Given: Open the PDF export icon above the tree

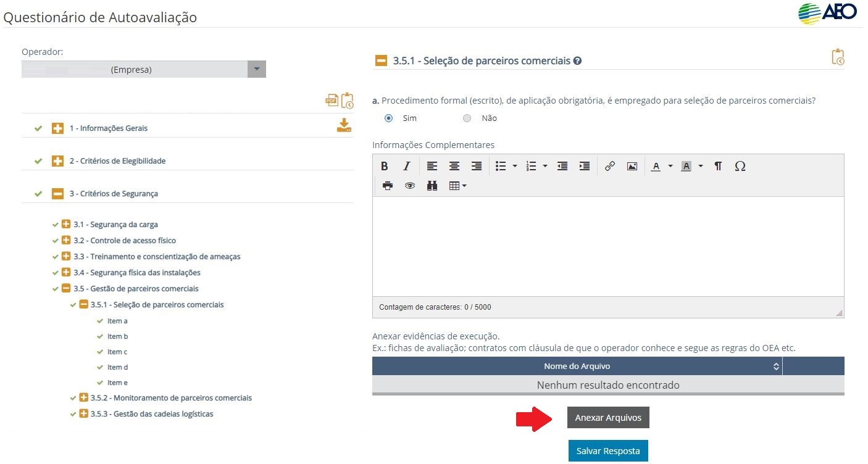Looking at the screenshot, I should (x=331, y=99).
